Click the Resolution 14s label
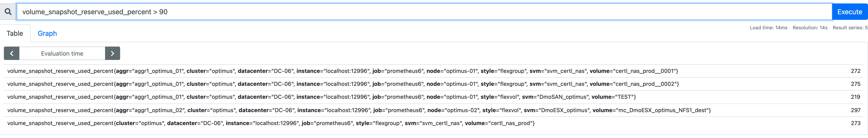 [x=810, y=28]
